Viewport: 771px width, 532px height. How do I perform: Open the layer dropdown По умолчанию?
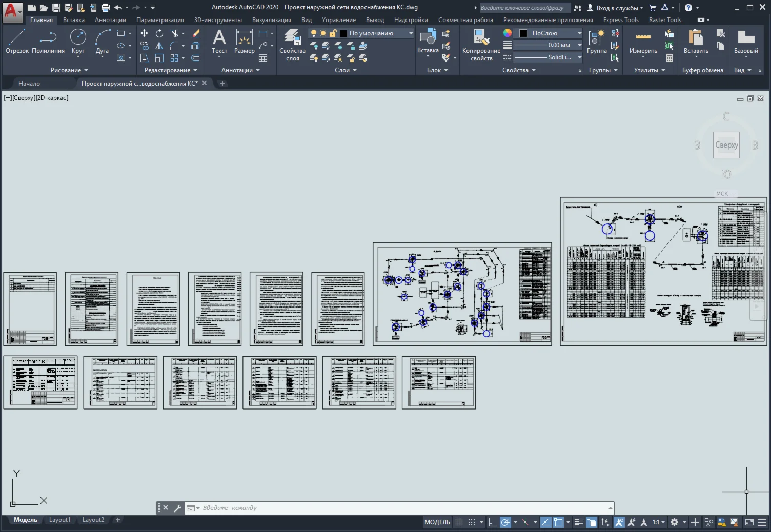361,33
